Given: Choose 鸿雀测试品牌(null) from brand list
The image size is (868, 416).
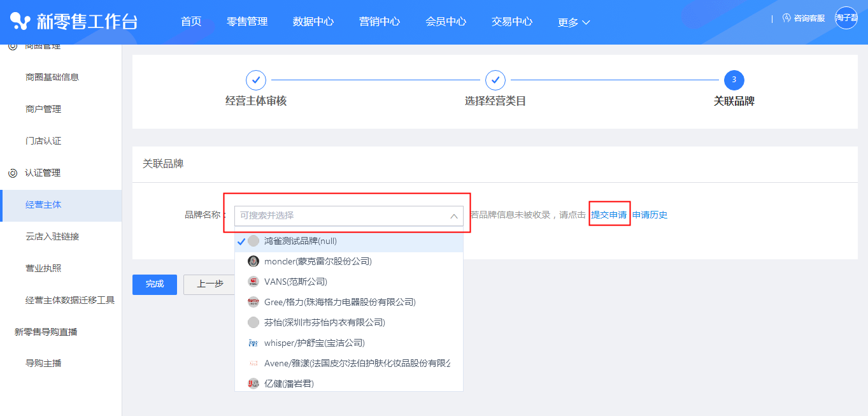Looking at the screenshot, I should pos(349,241).
